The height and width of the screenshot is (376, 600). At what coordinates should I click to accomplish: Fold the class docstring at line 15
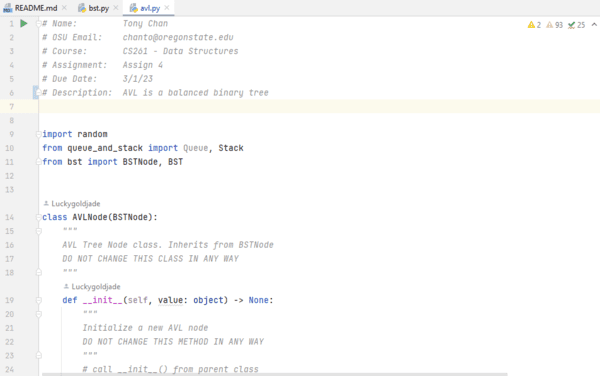pyautogui.click(x=38, y=231)
